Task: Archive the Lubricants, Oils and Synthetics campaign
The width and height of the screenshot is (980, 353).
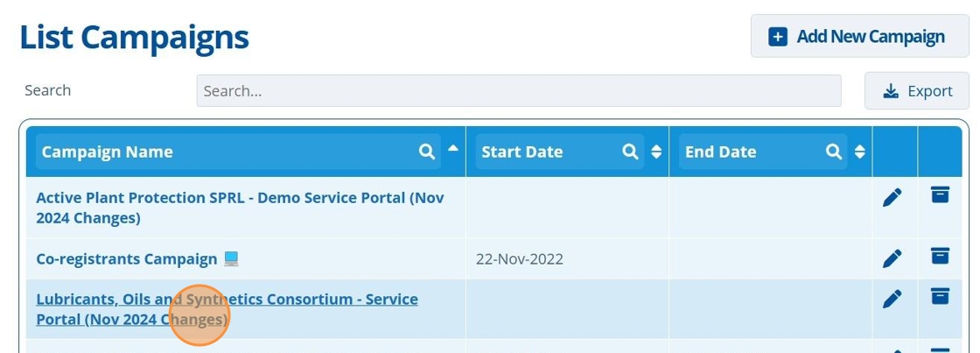Action: 940,296
